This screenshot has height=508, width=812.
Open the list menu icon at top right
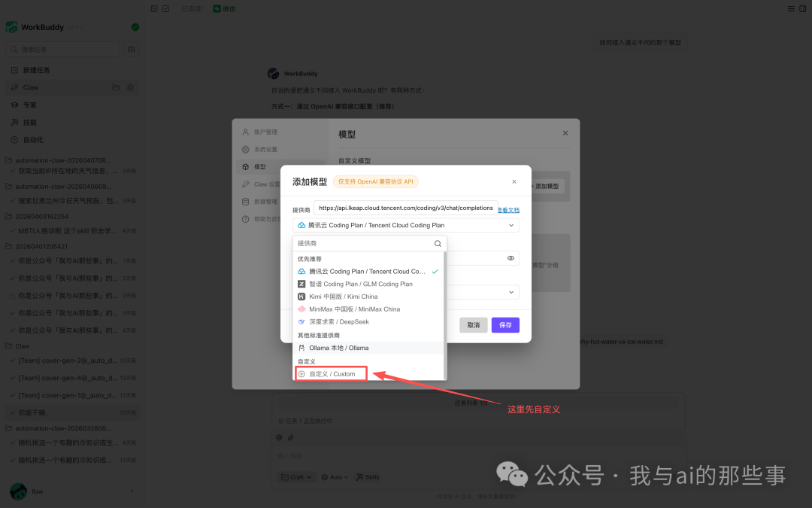click(x=791, y=8)
